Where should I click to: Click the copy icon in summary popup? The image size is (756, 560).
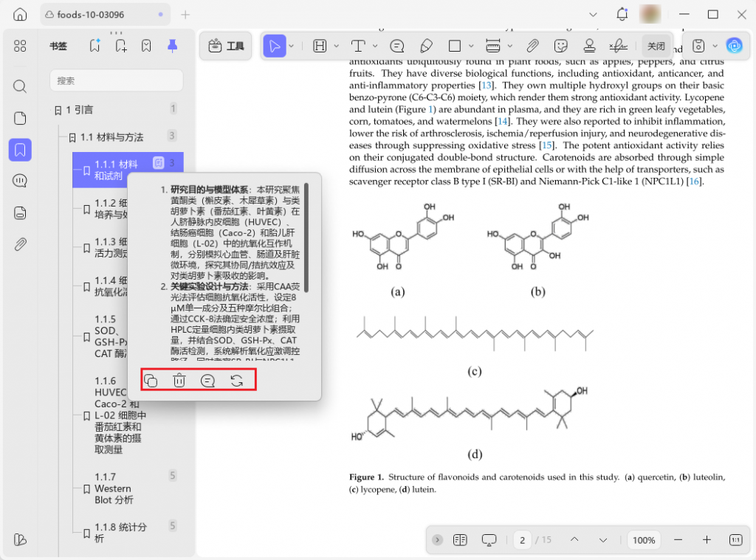pos(150,381)
